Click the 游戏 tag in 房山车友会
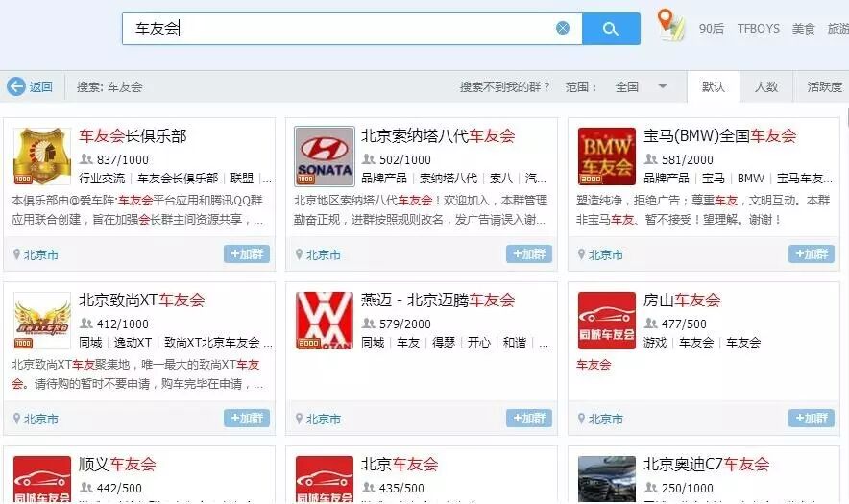The image size is (849, 504). [655, 342]
